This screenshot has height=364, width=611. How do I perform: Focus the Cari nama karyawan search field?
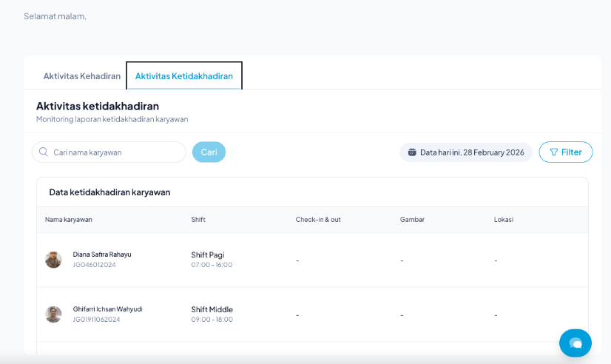pyautogui.click(x=115, y=152)
